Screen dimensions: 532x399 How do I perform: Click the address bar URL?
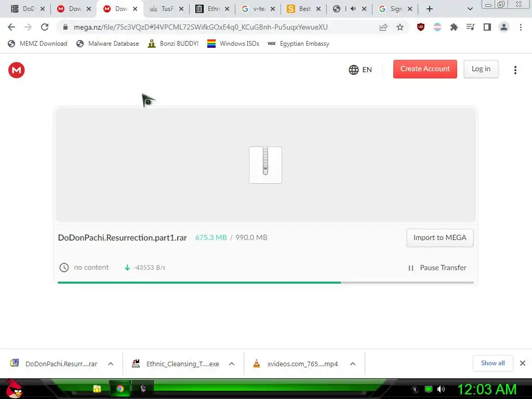pyautogui.click(x=201, y=27)
